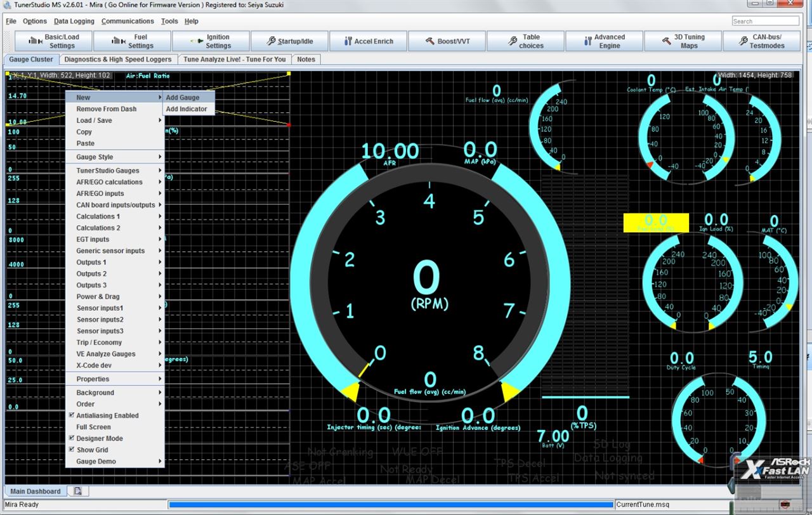Expand Background submenu in context menu
Viewport: 812px width, 515px height.
115,393
